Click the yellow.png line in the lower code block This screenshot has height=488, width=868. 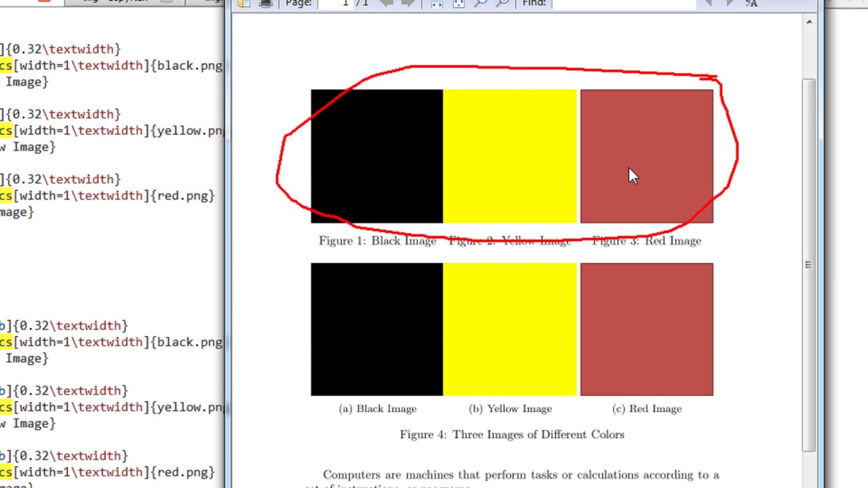111,407
